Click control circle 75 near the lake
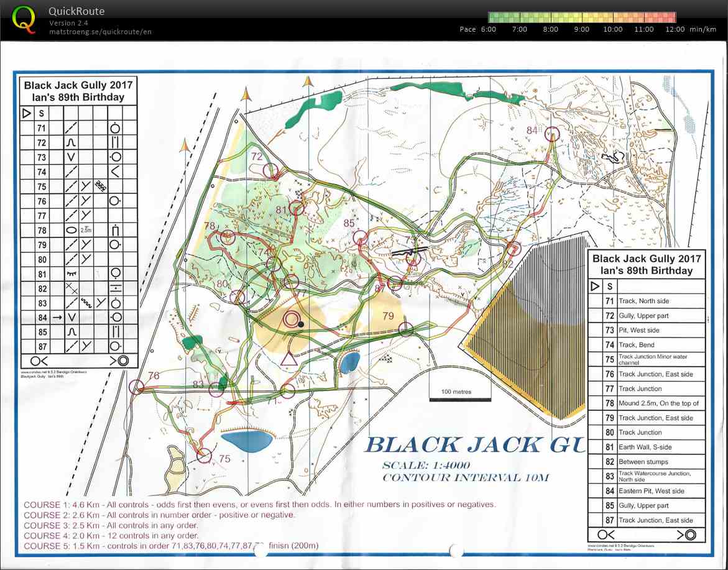This screenshot has width=728, height=570. point(203,455)
